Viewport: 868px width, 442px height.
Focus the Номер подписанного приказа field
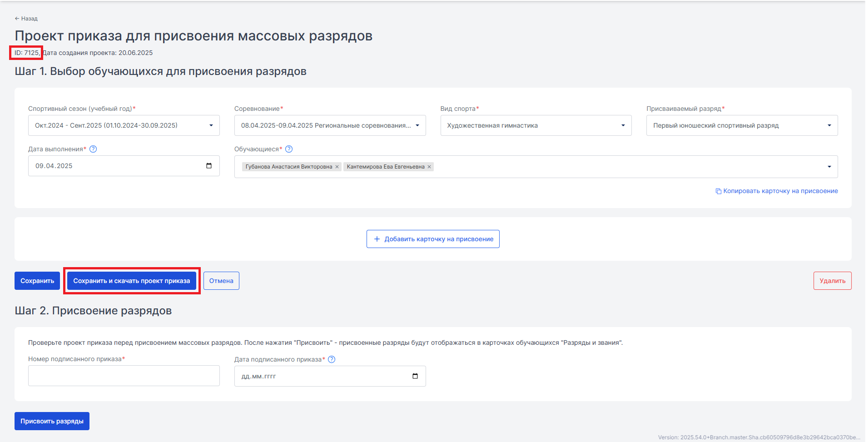[x=124, y=376]
